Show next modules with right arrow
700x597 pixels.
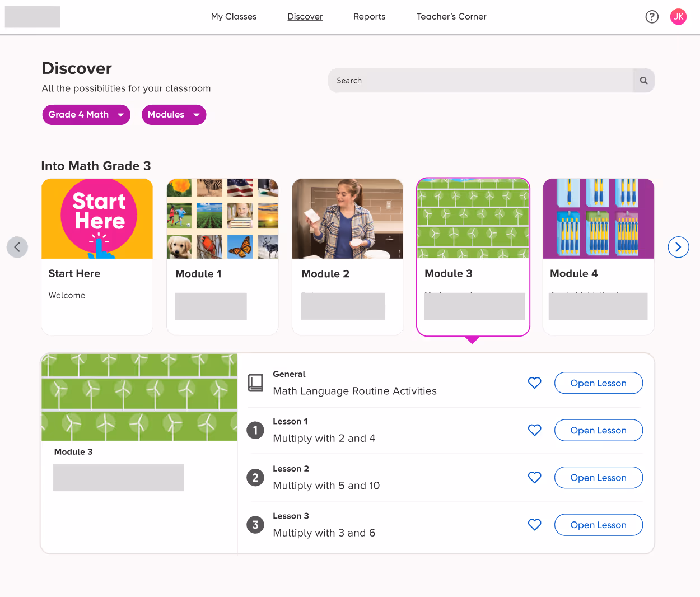(678, 247)
